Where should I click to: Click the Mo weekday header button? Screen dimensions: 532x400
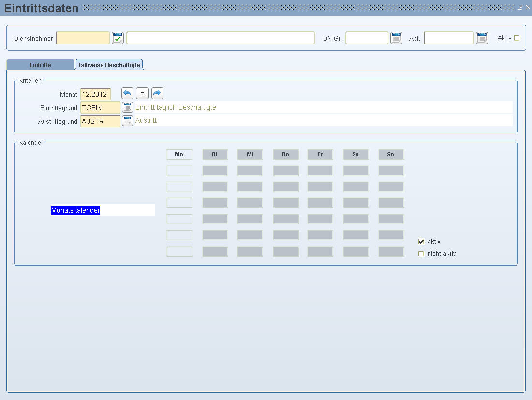(x=179, y=154)
